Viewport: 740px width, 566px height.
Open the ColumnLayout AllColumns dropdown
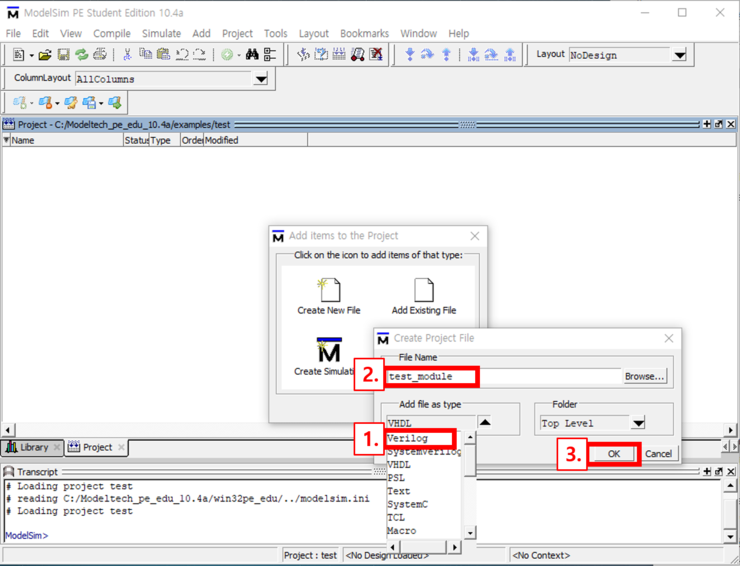(261, 79)
